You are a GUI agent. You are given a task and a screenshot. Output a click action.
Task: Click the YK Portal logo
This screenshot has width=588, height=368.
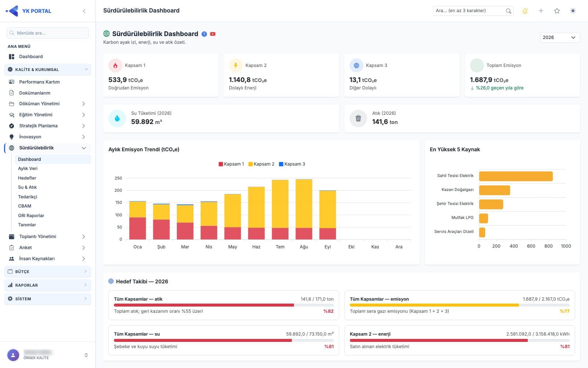tap(29, 11)
